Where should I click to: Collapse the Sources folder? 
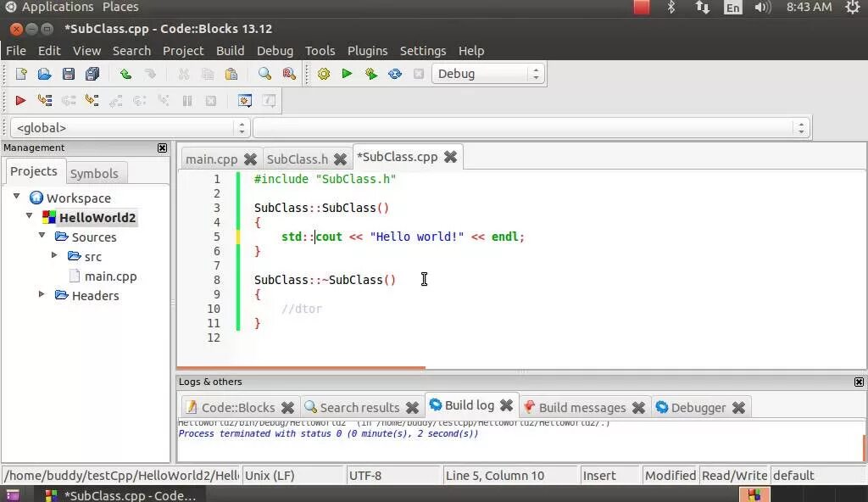pyautogui.click(x=42, y=235)
